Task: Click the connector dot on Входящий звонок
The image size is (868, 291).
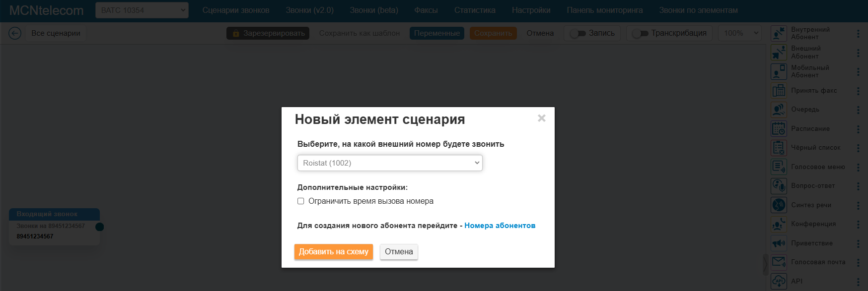Action: (100, 227)
